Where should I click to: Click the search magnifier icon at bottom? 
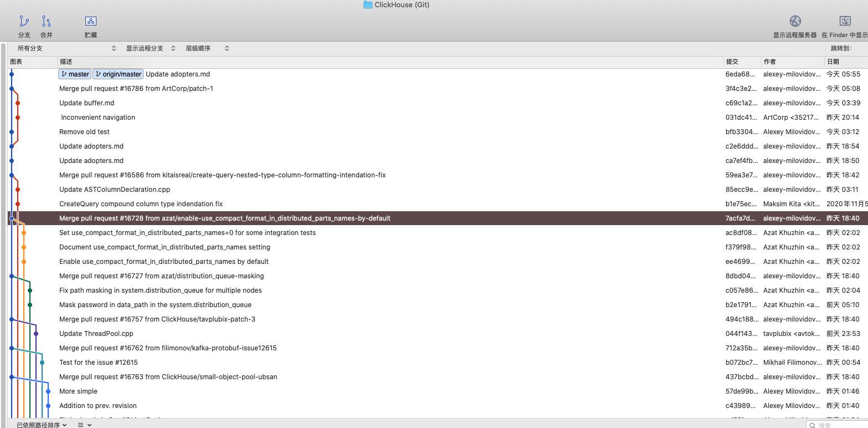812,425
